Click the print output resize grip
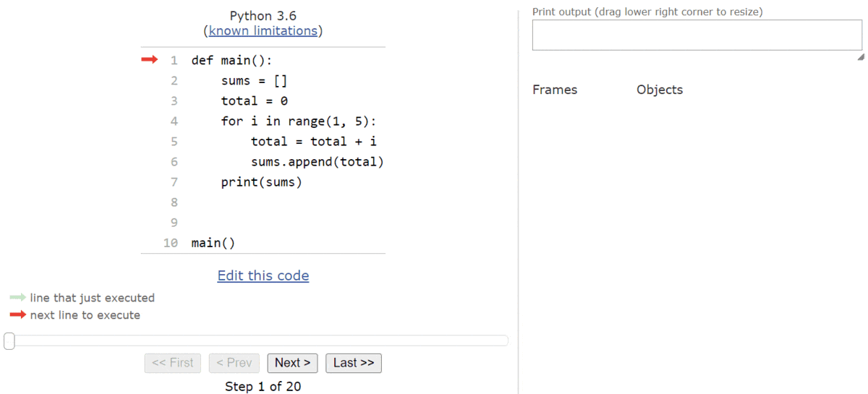Image resolution: width=868 pixels, height=394 pixels. click(x=859, y=57)
